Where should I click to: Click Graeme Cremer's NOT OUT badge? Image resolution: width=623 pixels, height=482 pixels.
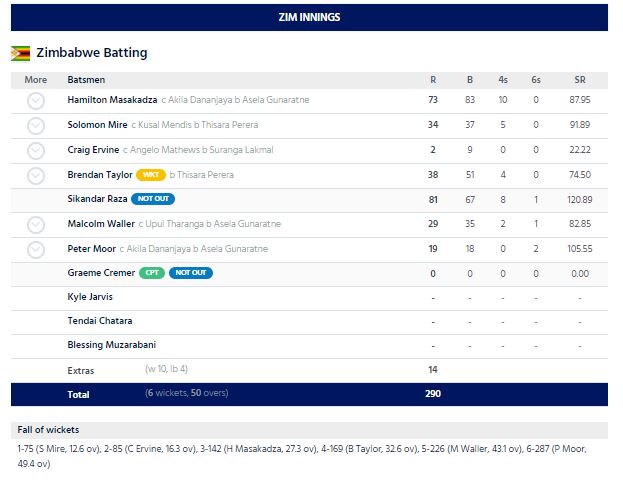(x=190, y=273)
